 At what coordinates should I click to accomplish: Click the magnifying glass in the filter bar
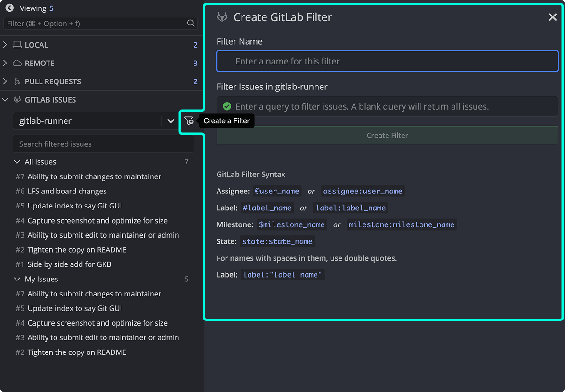pyautogui.click(x=191, y=23)
